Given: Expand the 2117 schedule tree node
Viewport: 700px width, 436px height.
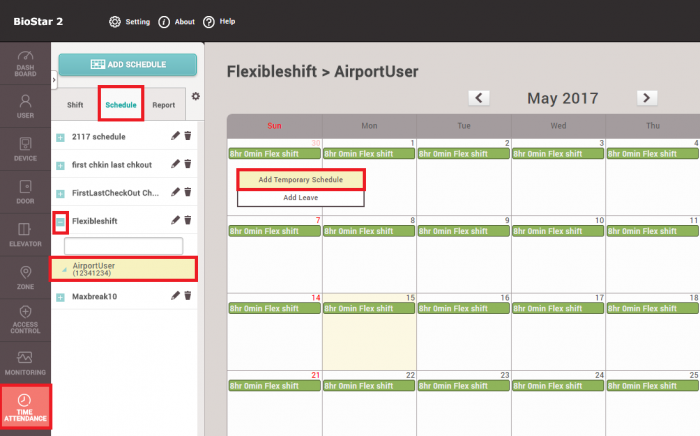Looking at the screenshot, I should pos(61,137).
